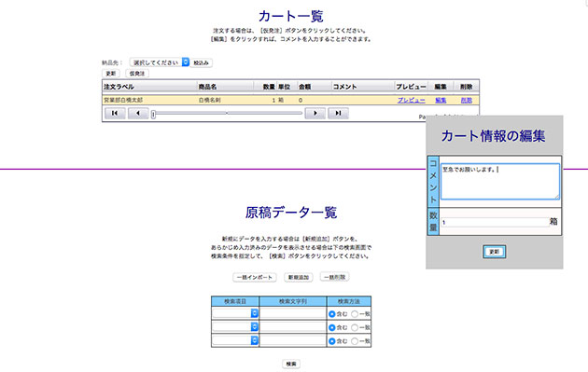This screenshot has width=588, height=372.
Task: Click the 一括インポート bulk import button
Action: pos(255,277)
